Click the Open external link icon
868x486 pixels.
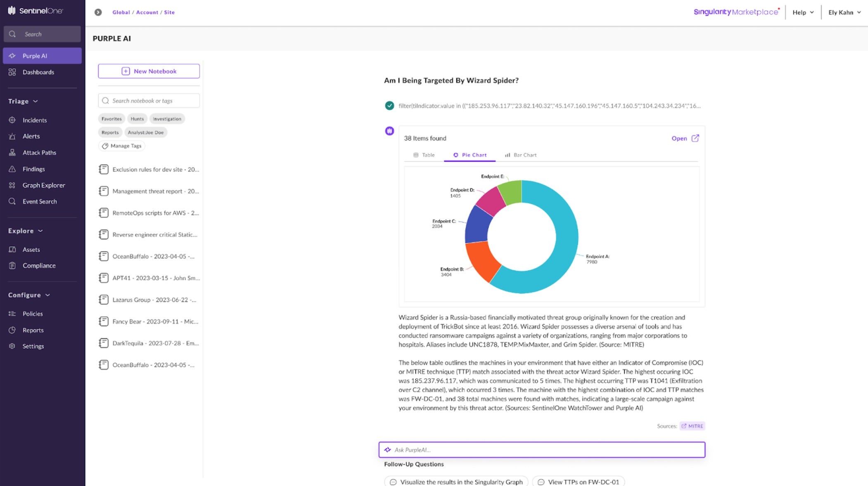tap(695, 138)
